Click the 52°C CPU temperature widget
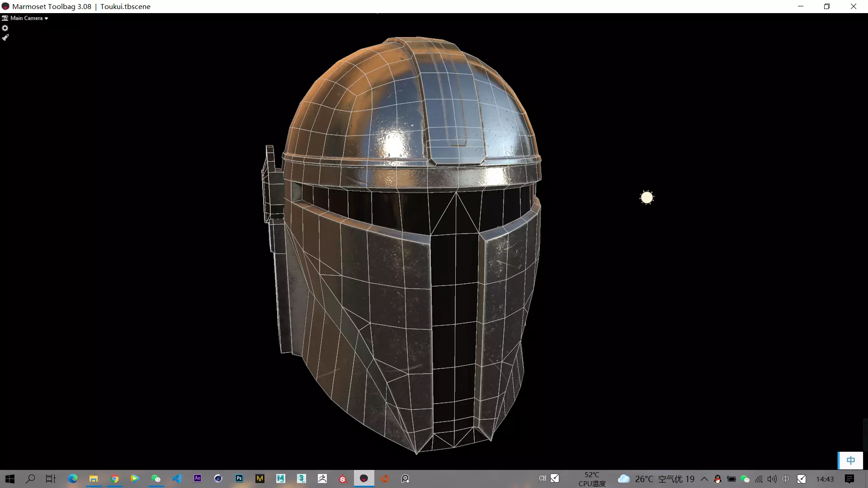Viewport: 868px width, 488px height. point(592,479)
